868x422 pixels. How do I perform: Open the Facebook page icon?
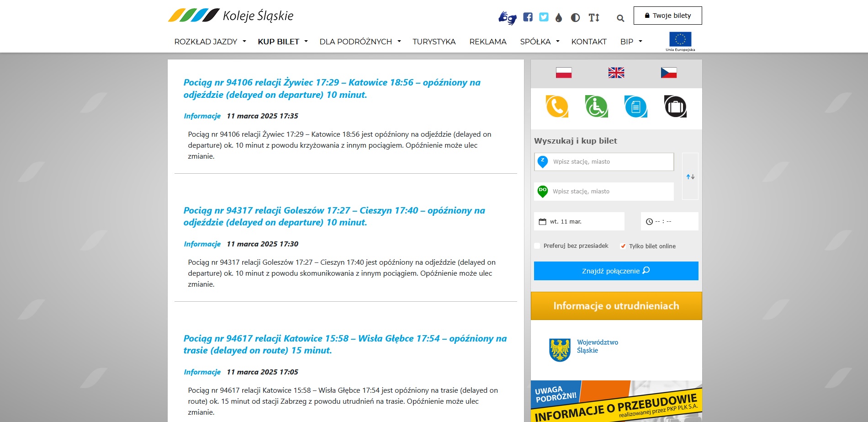(x=528, y=17)
